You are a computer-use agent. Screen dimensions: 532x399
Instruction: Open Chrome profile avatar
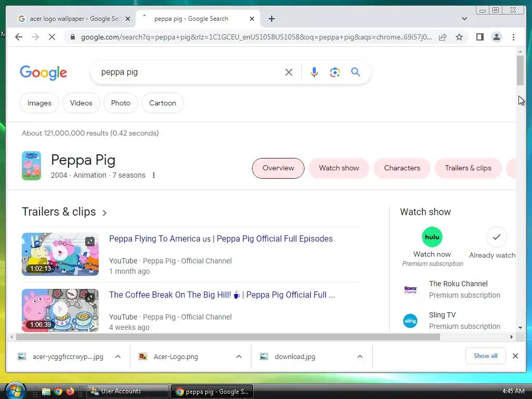[496, 37]
